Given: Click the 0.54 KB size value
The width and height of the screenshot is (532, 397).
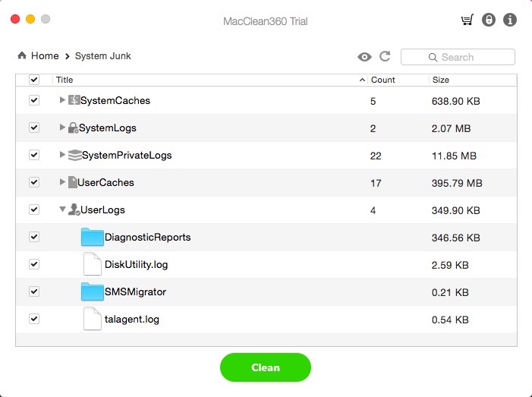Looking at the screenshot, I should point(450,320).
